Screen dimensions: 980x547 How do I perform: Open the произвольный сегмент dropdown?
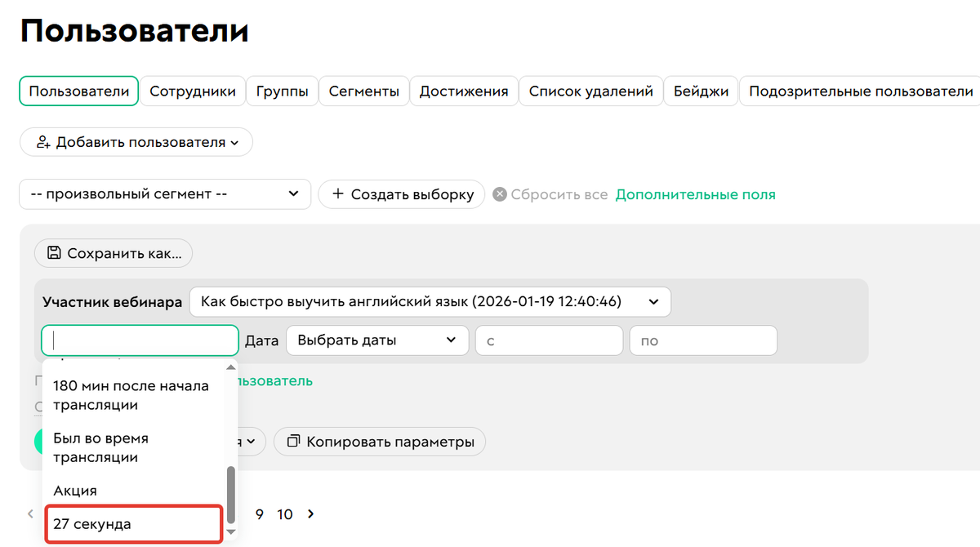point(165,194)
